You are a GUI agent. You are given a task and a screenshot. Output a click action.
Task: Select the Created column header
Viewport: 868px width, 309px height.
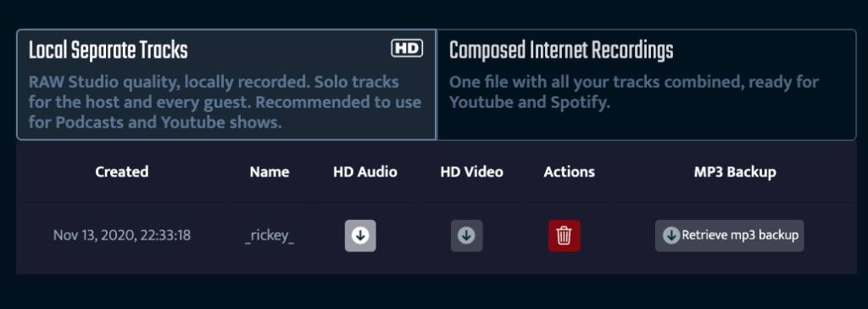coord(122,172)
